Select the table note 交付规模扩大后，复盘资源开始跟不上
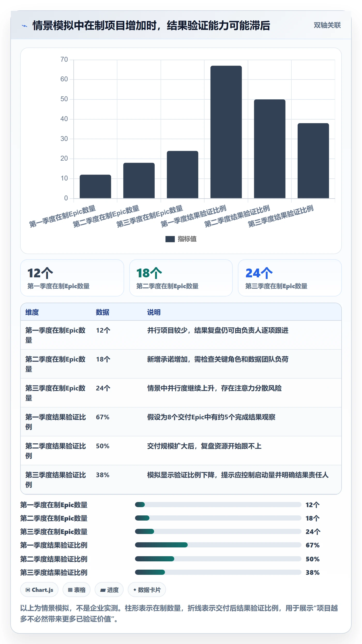Image resolution: width=362 pixels, height=644 pixels. tap(204, 446)
